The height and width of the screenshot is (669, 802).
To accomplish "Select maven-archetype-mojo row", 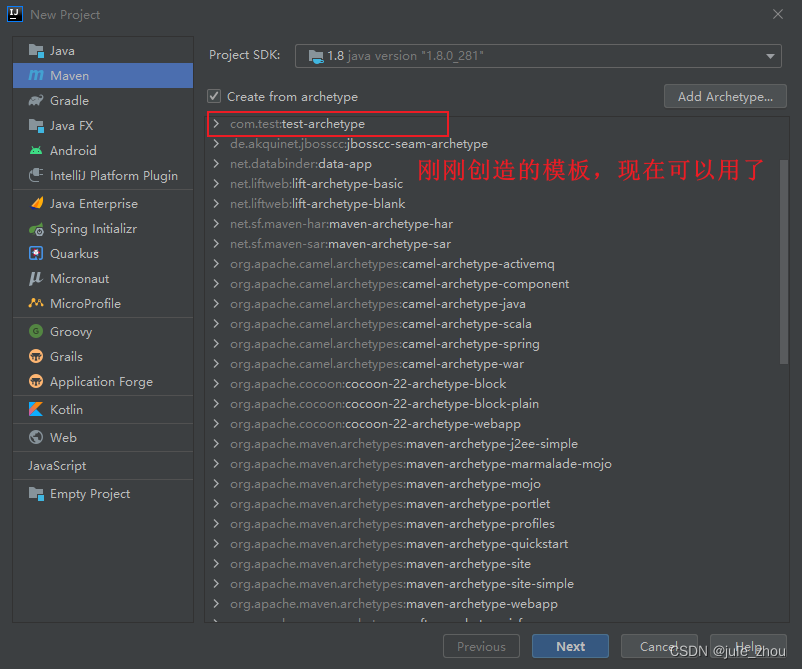I will pyautogui.click(x=496, y=483).
